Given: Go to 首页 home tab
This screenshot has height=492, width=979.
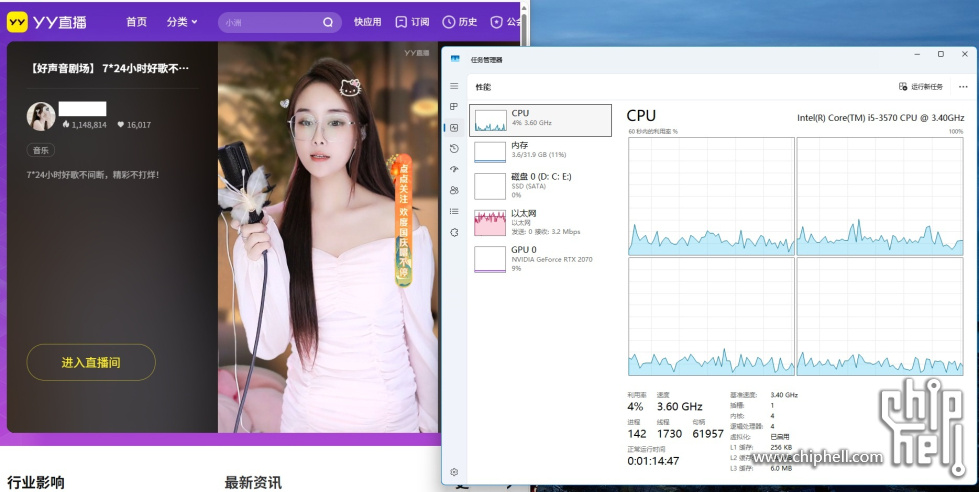Looking at the screenshot, I should click(136, 21).
